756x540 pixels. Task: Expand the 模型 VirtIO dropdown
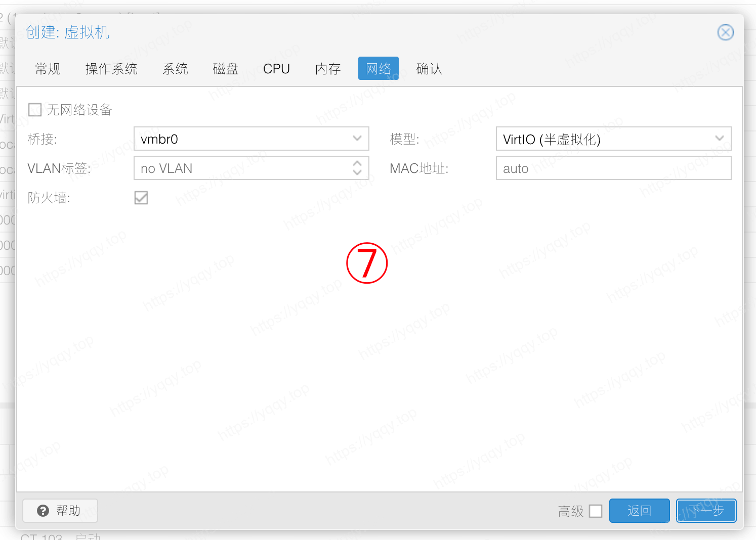[x=719, y=139]
